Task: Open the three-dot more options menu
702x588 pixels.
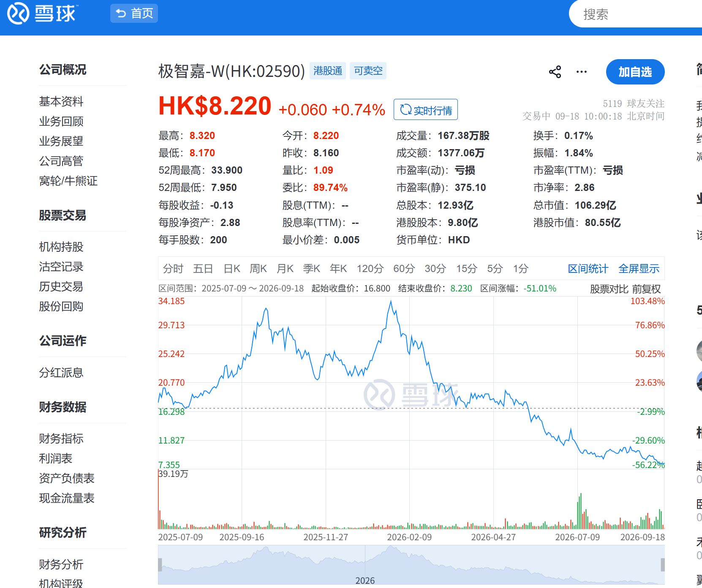Action: 582,72
